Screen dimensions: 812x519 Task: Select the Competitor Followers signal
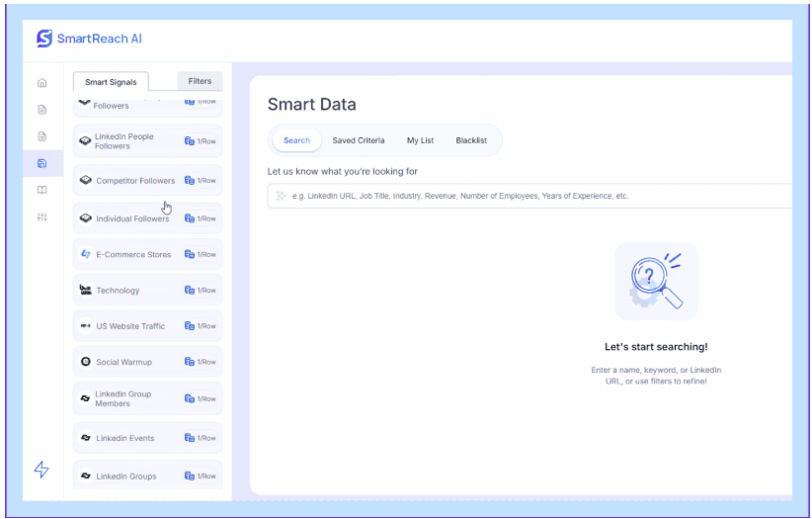pos(147,181)
